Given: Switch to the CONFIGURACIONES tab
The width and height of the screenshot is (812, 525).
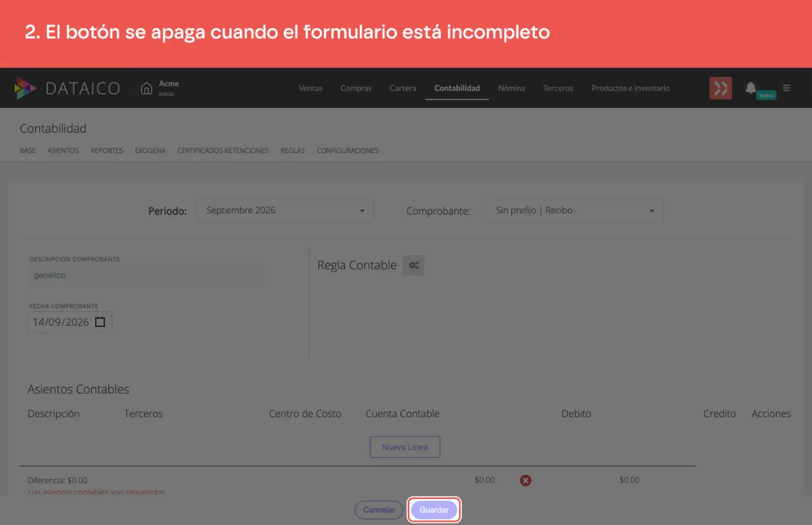Looking at the screenshot, I should (348, 150).
